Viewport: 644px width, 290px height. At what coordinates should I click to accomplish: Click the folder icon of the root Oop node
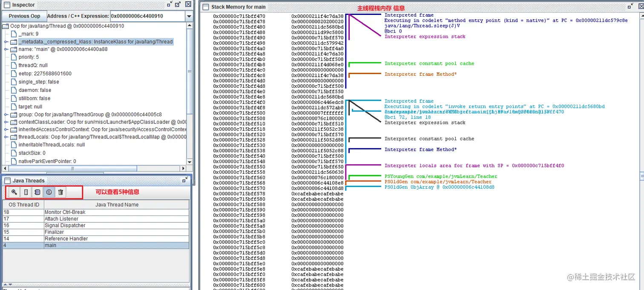pos(6,26)
